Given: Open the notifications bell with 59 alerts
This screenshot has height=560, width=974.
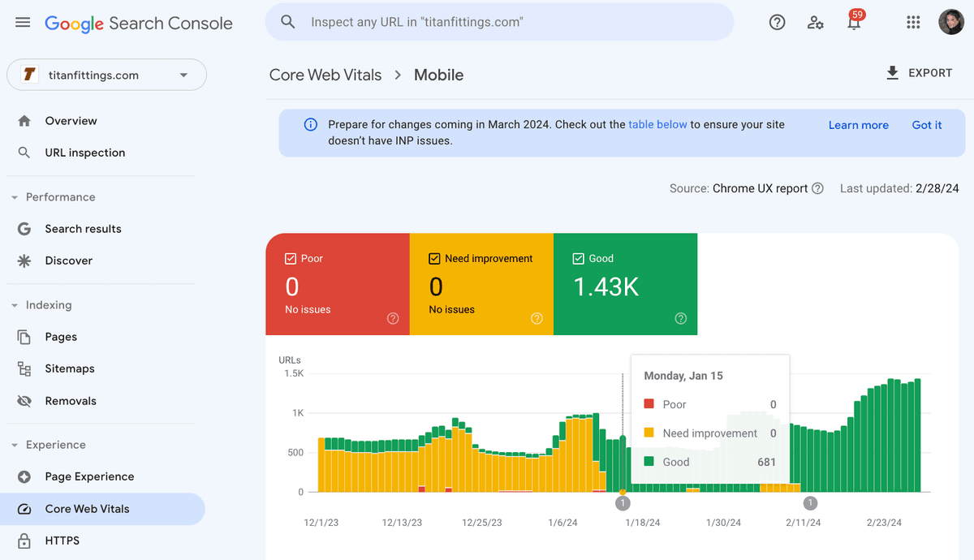Looking at the screenshot, I should [x=854, y=23].
